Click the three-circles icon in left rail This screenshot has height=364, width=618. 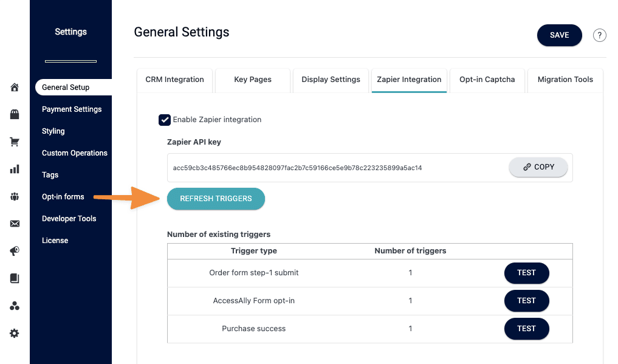[15, 306]
